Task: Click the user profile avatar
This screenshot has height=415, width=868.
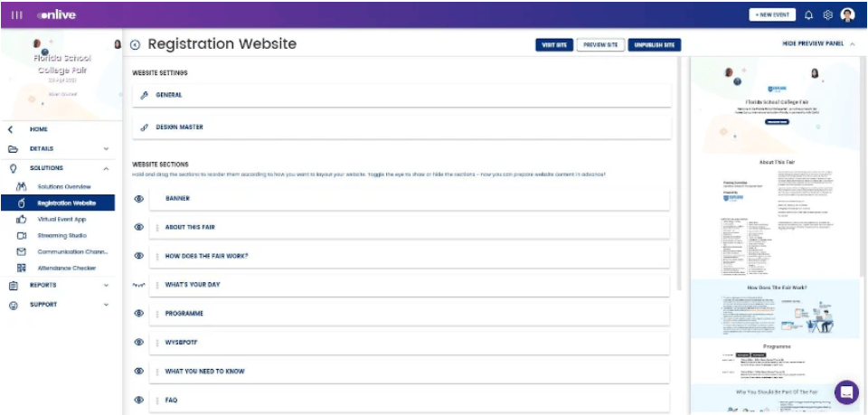Action: point(847,15)
